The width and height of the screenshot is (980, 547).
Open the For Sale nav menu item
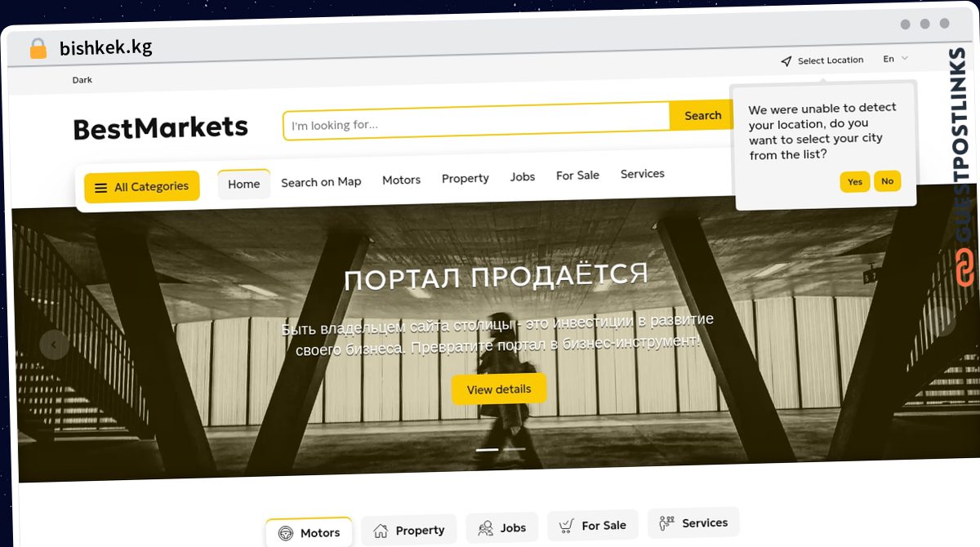tap(577, 176)
